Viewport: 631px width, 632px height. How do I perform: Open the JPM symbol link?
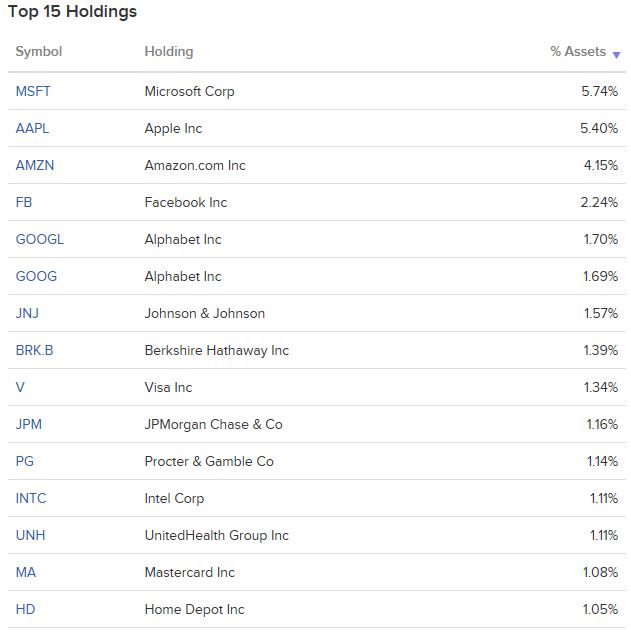coord(29,424)
